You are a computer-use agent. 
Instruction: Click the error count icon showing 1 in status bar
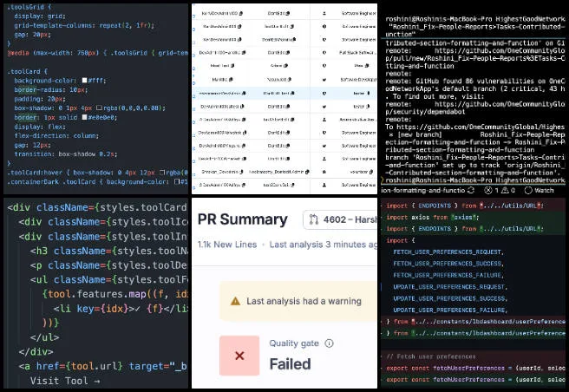pos(488,190)
